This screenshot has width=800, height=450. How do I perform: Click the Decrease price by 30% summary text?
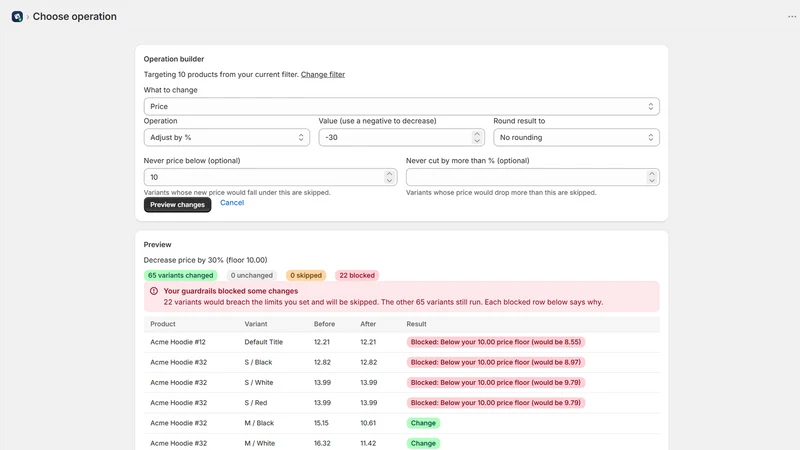coord(205,260)
